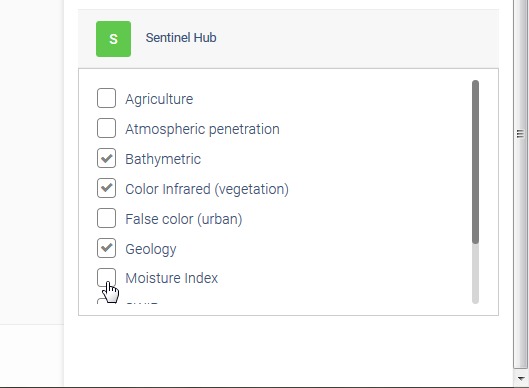Click the Agriculture label text

159,99
